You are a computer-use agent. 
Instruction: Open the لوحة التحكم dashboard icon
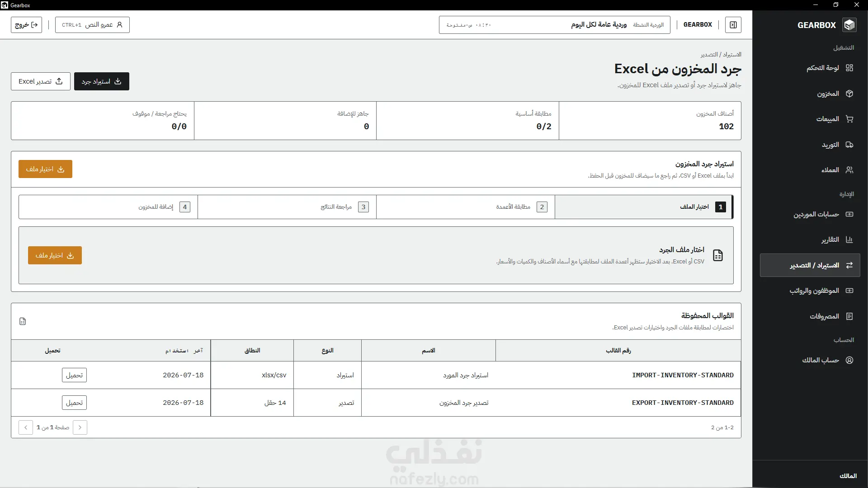(x=849, y=68)
